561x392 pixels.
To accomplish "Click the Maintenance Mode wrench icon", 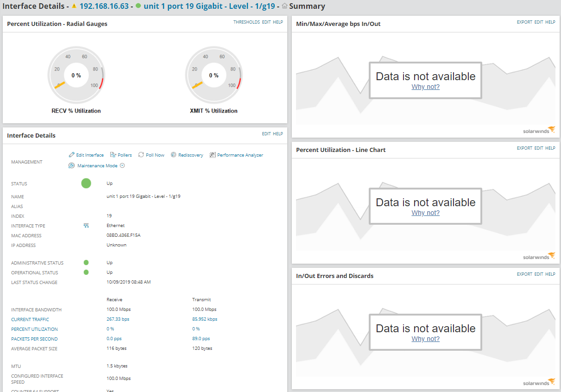I will point(71,165).
